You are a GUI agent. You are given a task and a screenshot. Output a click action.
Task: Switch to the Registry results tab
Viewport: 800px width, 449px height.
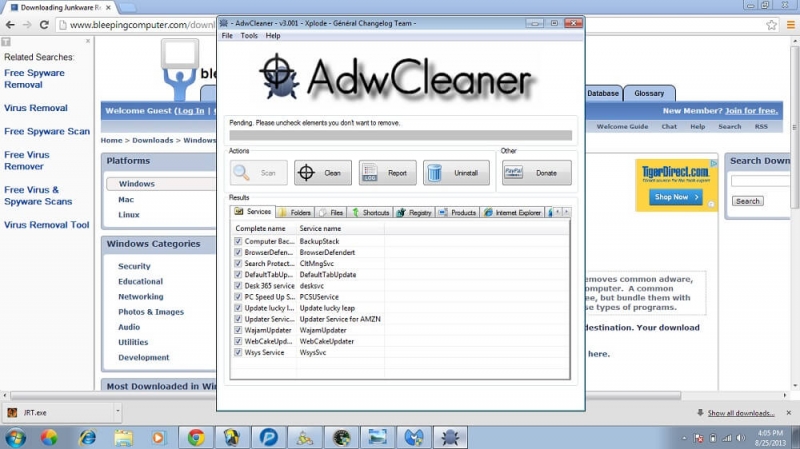(x=415, y=212)
